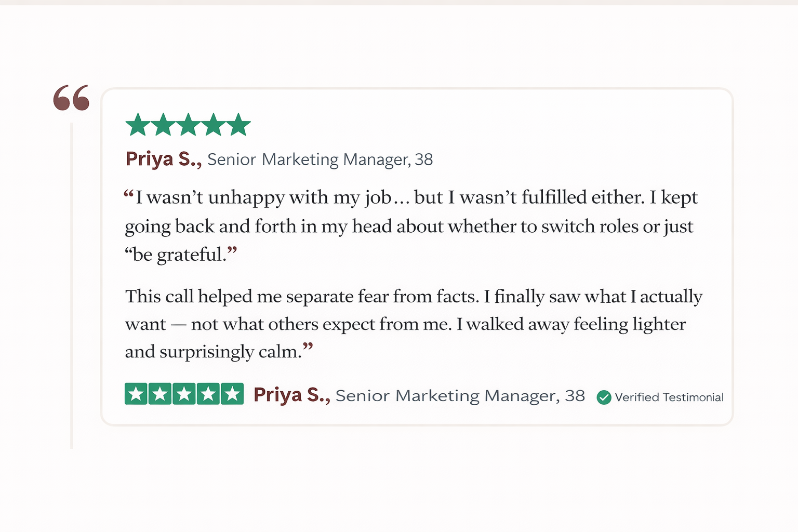Image resolution: width=798 pixels, height=532 pixels.
Task: Click the first boxed star in the bottom rating
Action: (x=136, y=394)
